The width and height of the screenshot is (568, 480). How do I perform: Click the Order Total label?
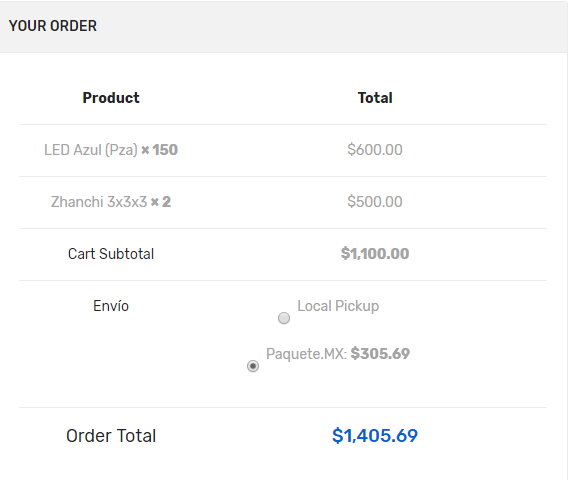[x=111, y=436]
